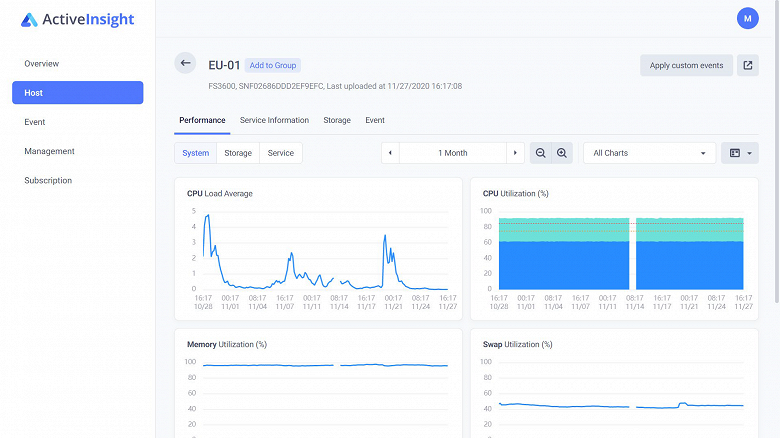This screenshot has width=780, height=438.
Task: Select the System view toggle
Action: (196, 153)
